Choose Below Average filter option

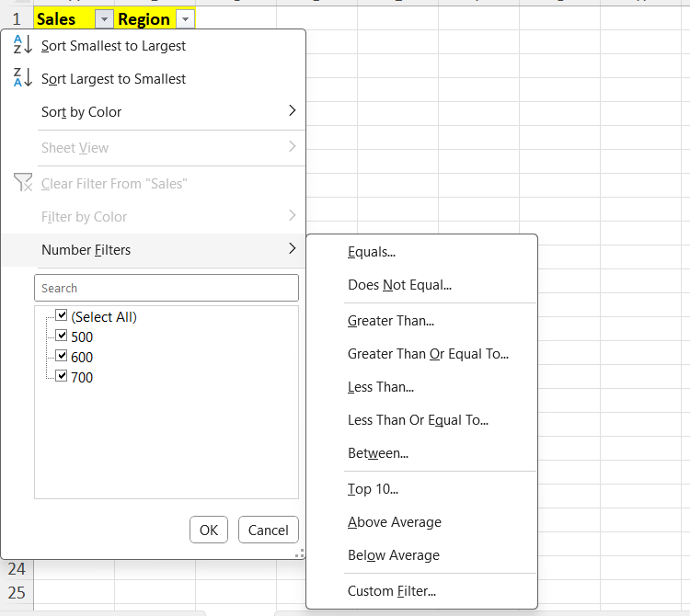tap(421, 555)
